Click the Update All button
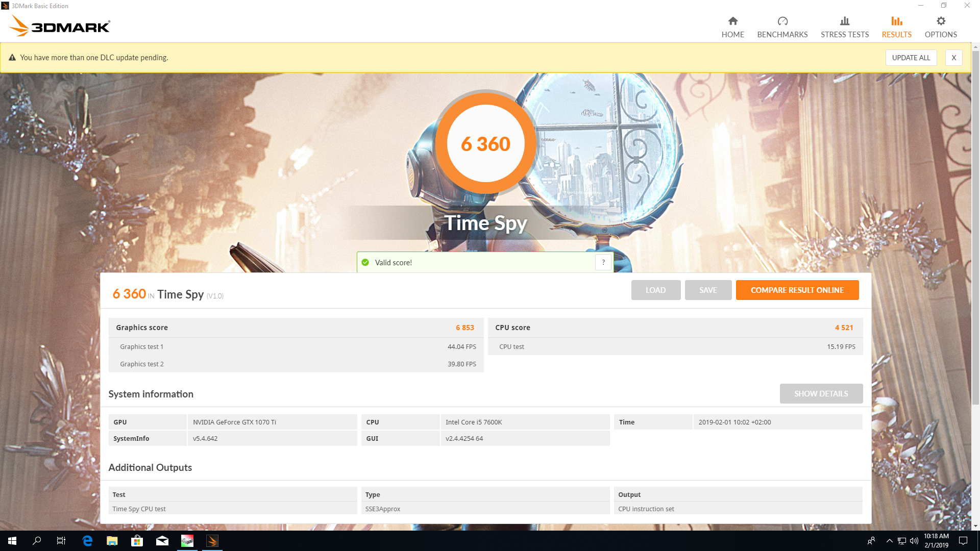 click(911, 58)
